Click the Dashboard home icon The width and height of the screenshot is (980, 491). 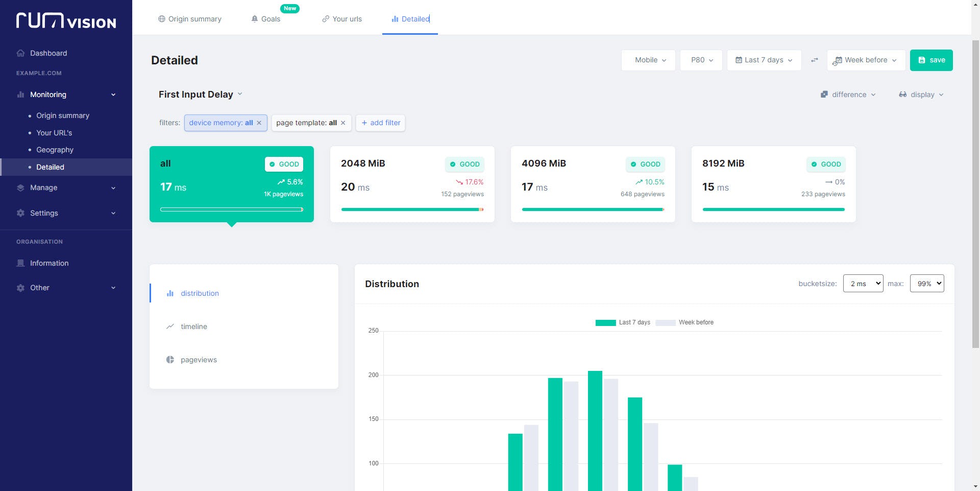click(20, 53)
